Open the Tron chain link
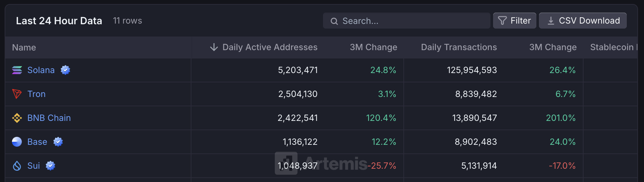Viewport: 644px width, 182px height. coord(37,94)
